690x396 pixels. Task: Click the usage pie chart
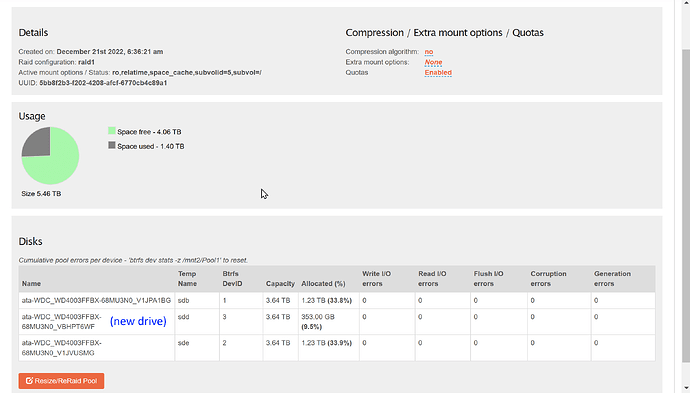pyautogui.click(x=50, y=155)
